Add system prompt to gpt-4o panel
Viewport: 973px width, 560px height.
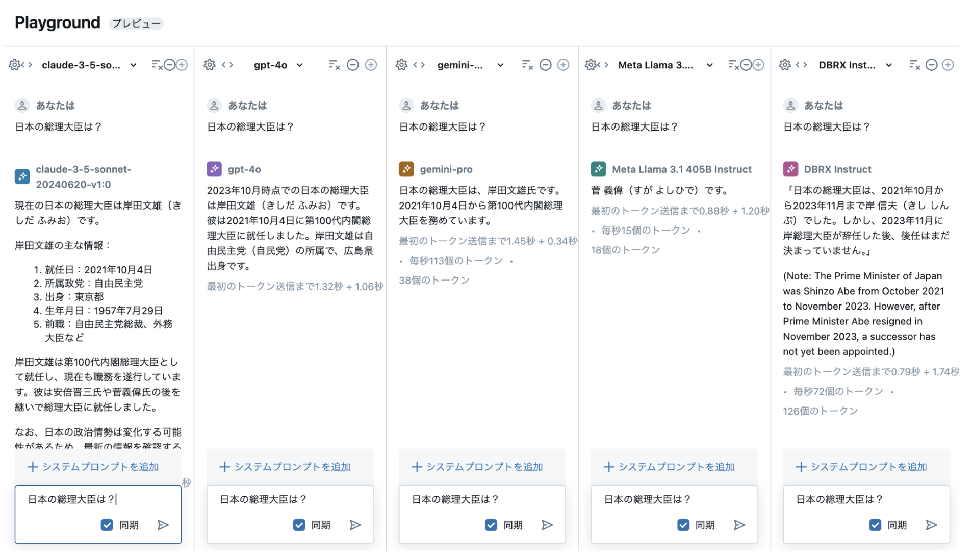point(285,467)
